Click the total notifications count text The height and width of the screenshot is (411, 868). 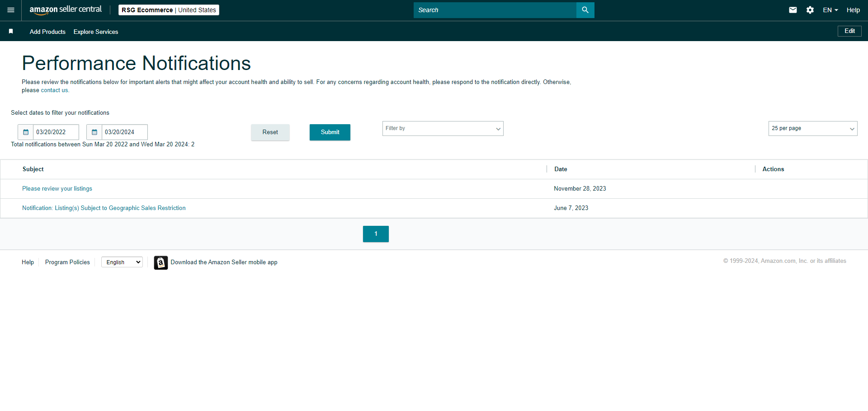tap(103, 145)
